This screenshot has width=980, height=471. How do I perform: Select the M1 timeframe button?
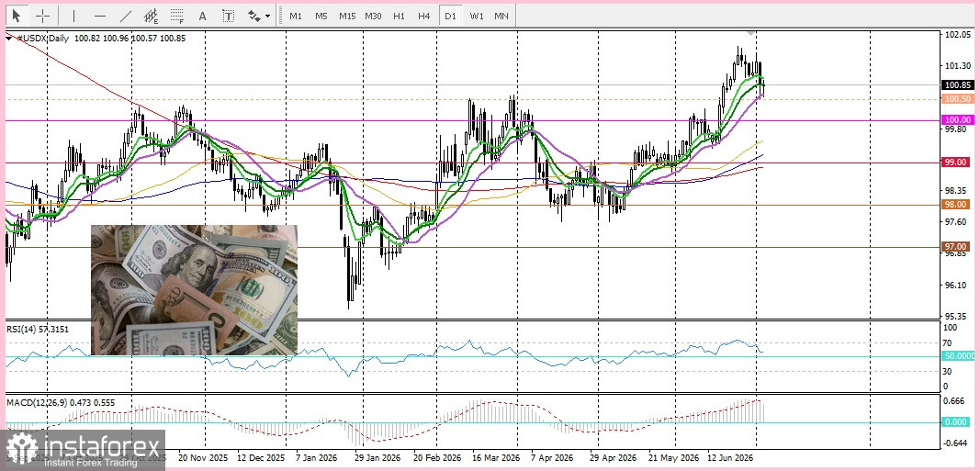point(296,16)
